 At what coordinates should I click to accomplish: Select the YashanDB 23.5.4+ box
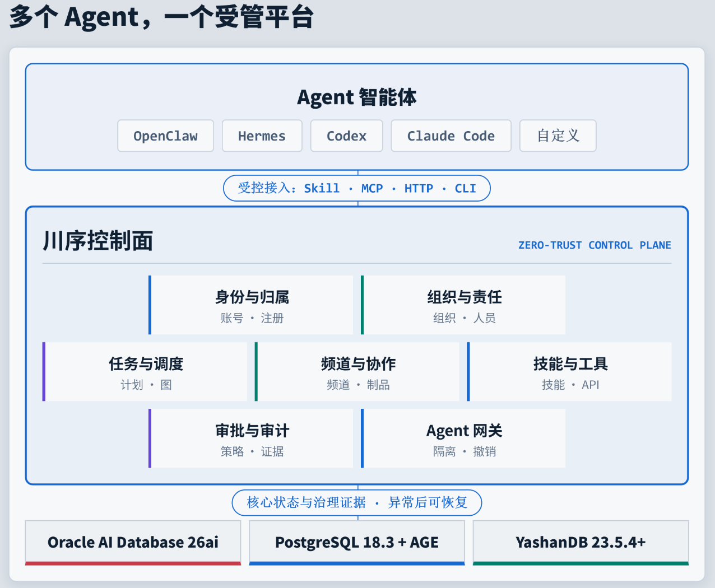click(x=581, y=543)
